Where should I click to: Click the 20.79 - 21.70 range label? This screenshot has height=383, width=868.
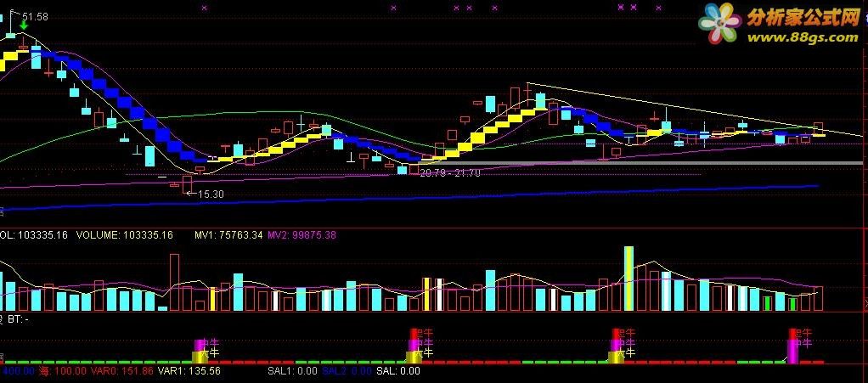coord(449,173)
